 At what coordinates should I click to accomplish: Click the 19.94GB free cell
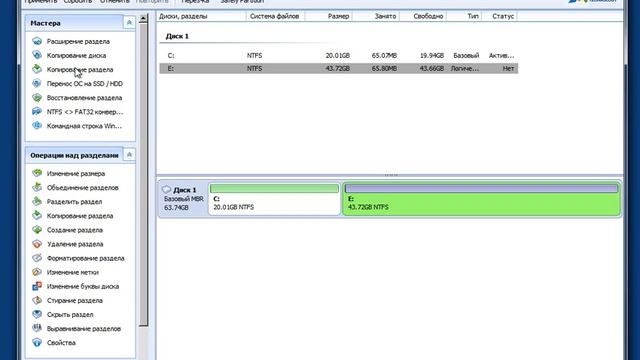pyautogui.click(x=431, y=56)
